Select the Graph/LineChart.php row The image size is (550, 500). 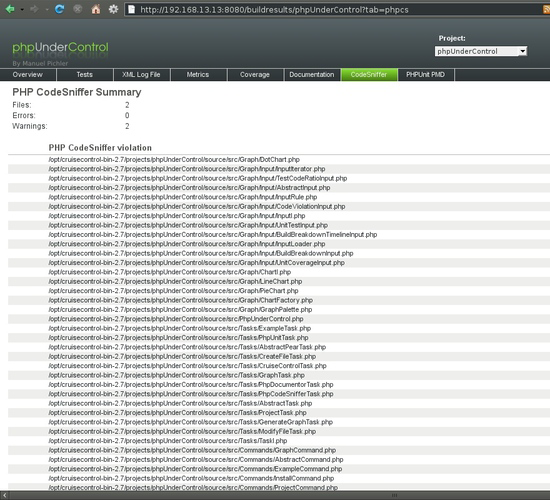pos(279,281)
